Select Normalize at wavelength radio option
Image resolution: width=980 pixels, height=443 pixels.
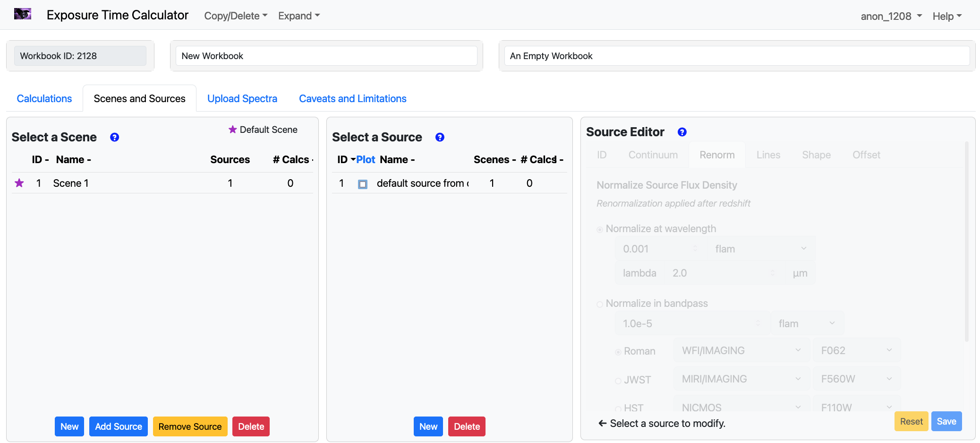[600, 229]
